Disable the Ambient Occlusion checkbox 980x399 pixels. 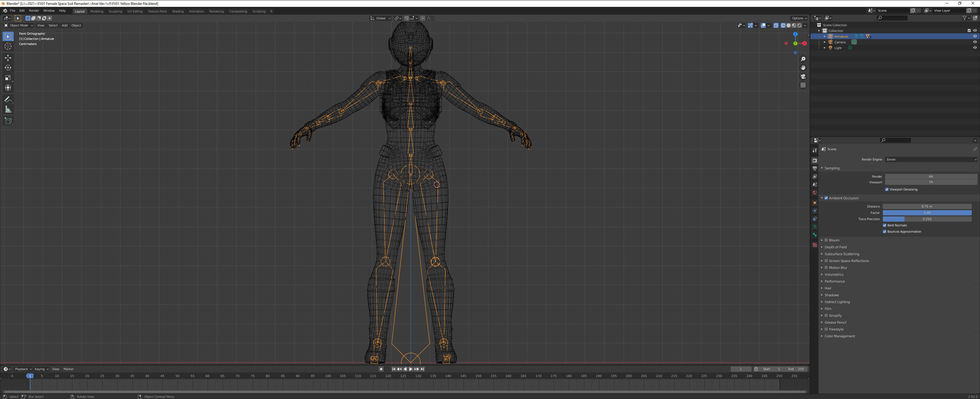826,198
